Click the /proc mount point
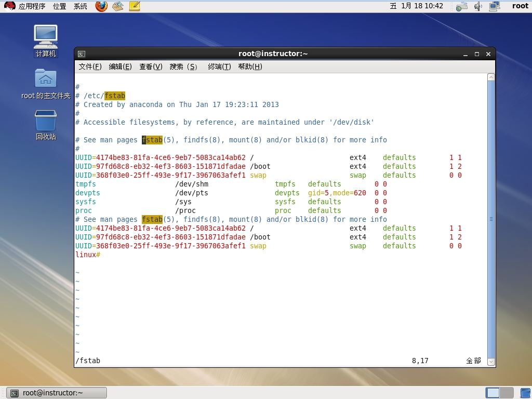 coord(185,210)
